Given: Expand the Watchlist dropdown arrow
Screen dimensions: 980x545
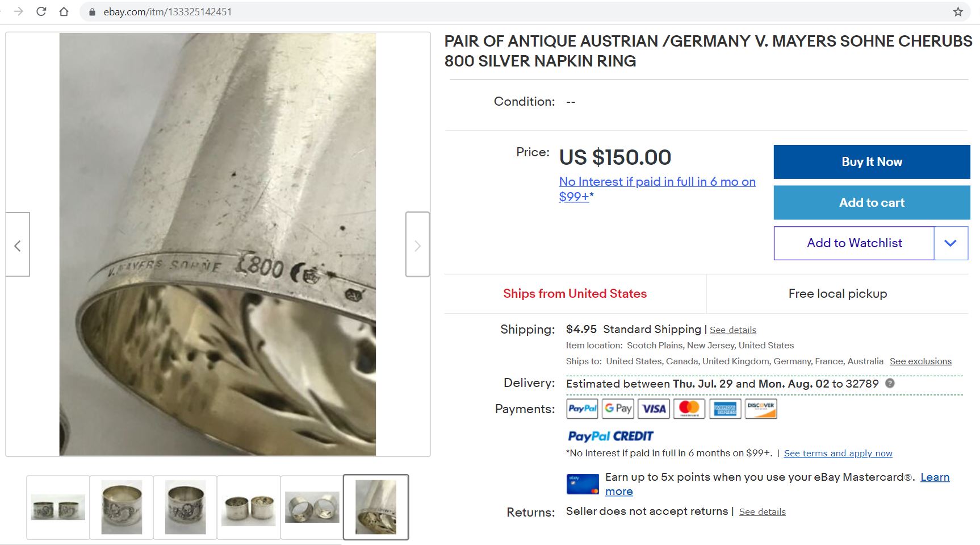Looking at the screenshot, I should 950,243.
